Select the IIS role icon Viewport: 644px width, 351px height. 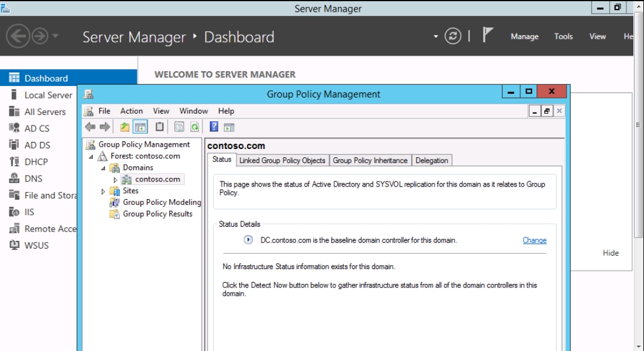[14, 212]
